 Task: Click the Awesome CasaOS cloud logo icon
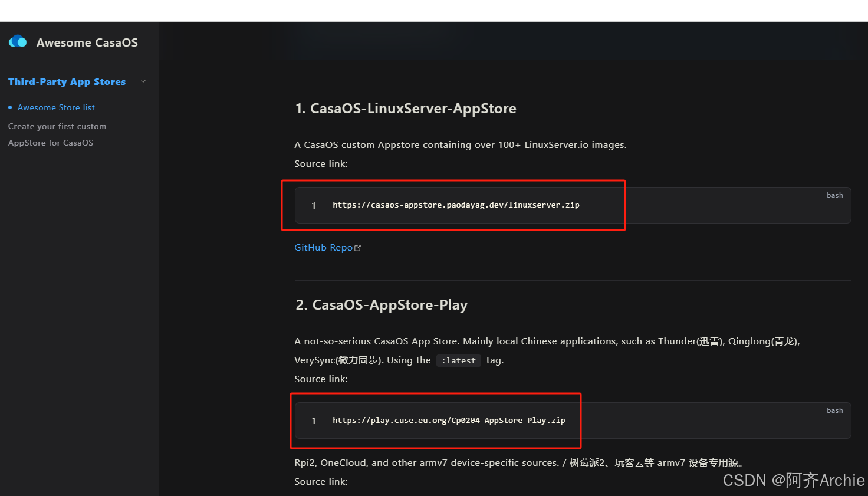(x=18, y=41)
